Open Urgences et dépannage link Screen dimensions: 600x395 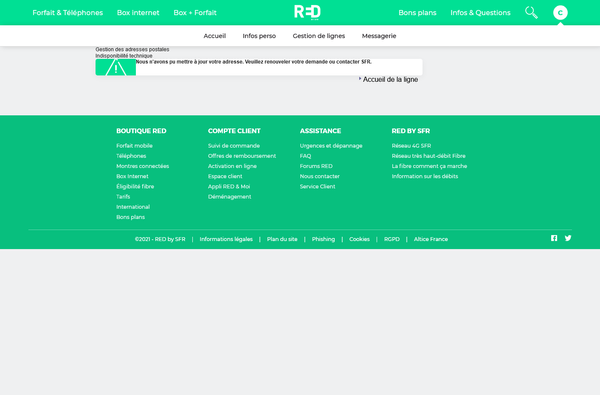point(331,146)
